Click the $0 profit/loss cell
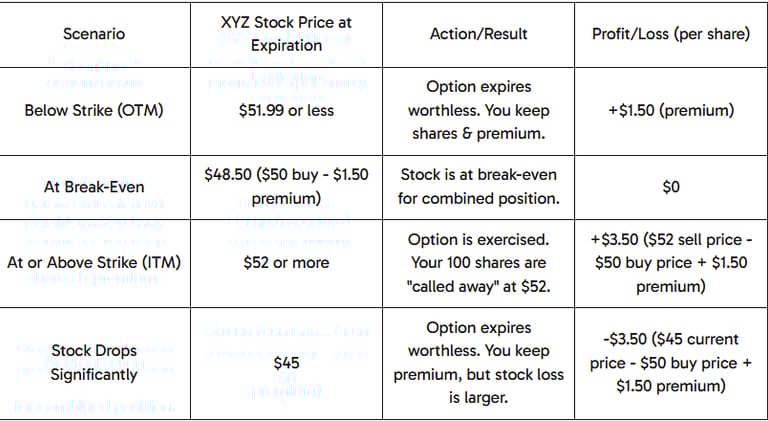The image size is (768, 421). [671, 187]
